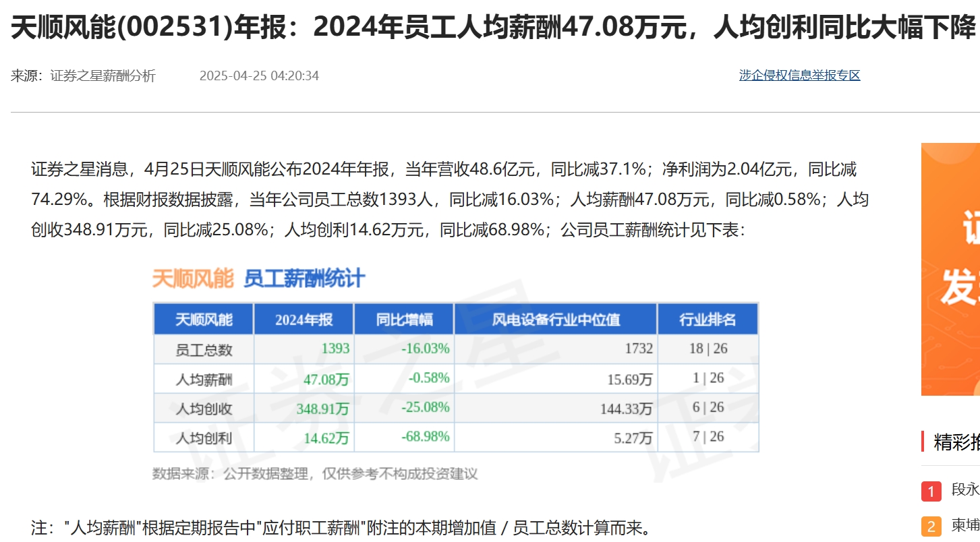Viewport: 980px width, 542px height.
Task: Click the 精彩推荐 section heading
Action: coord(956,442)
